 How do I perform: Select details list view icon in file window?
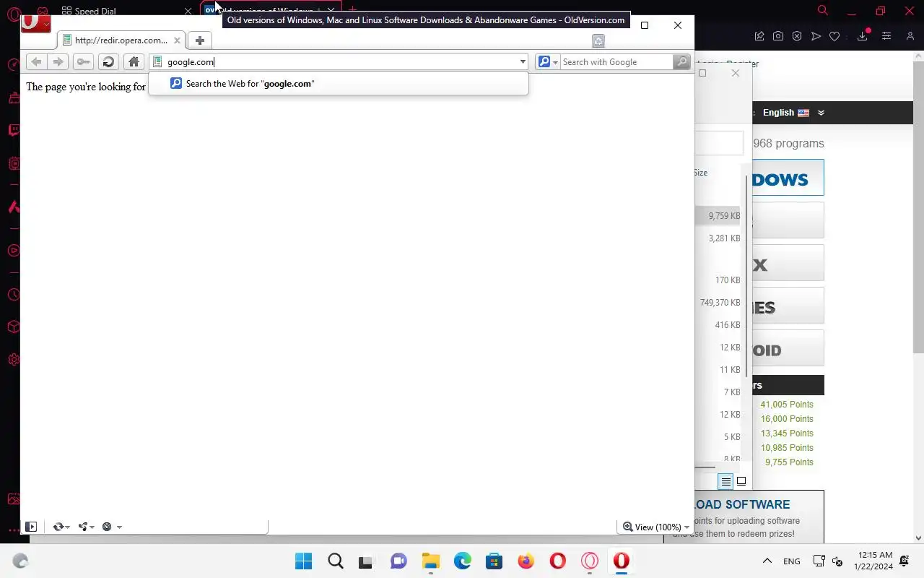coord(725,481)
